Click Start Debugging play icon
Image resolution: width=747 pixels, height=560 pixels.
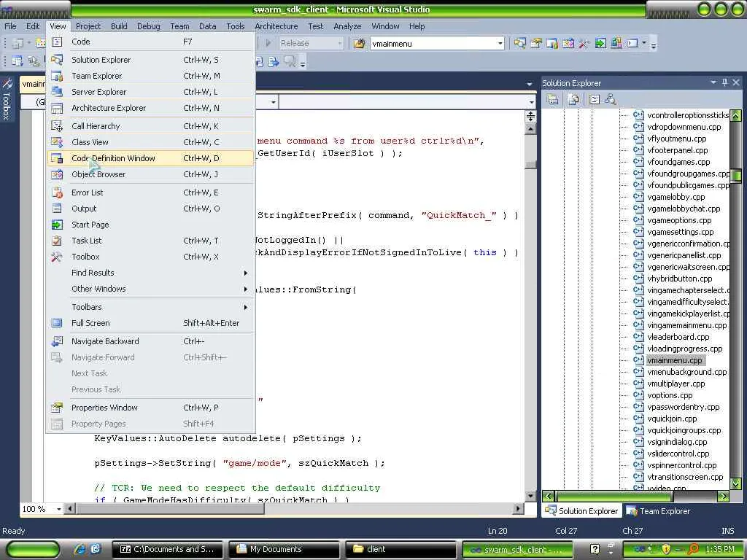click(x=268, y=43)
